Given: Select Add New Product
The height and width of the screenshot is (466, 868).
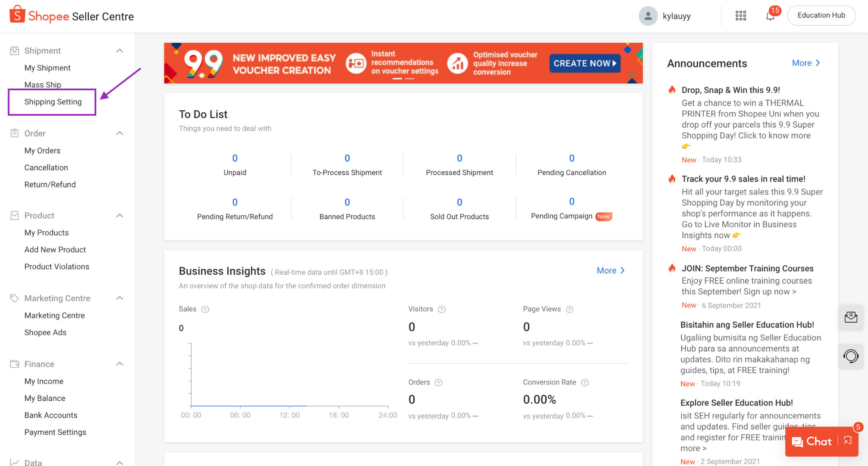Looking at the screenshot, I should [55, 250].
